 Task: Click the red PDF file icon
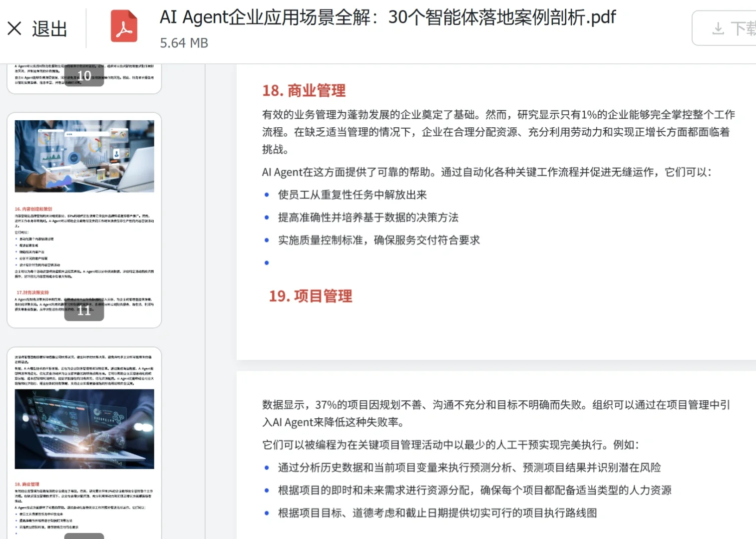pyautogui.click(x=124, y=26)
